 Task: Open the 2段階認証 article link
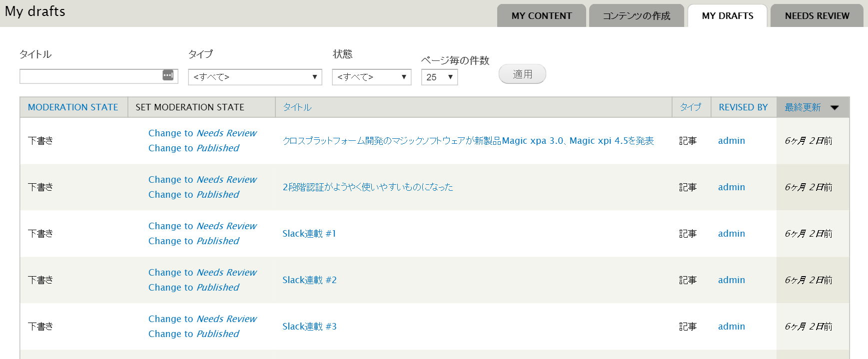point(368,187)
